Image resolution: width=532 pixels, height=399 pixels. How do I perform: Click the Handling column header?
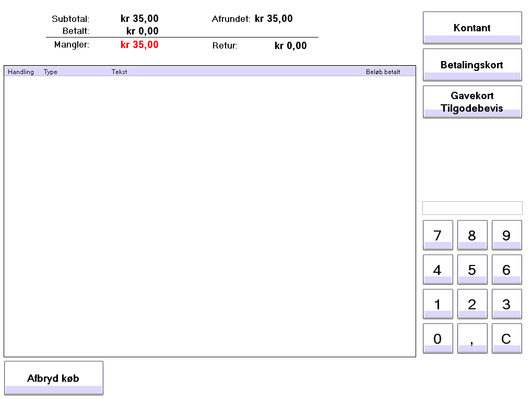tap(21, 72)
